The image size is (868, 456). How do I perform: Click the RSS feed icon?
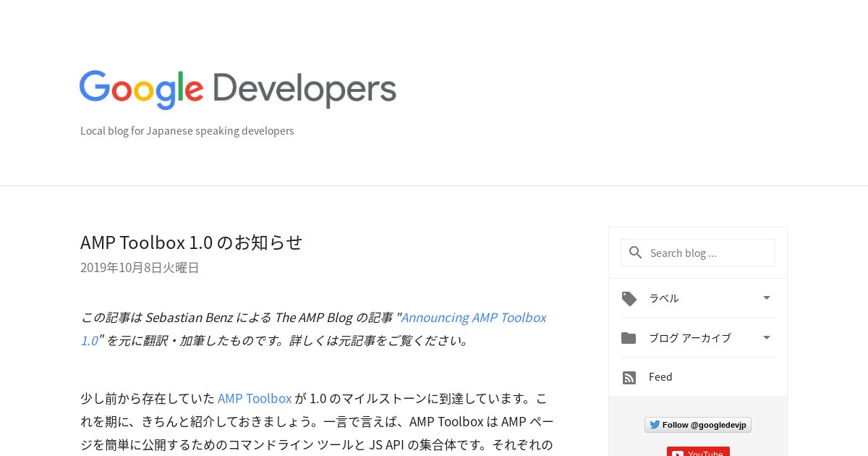[x=629, y=378]
